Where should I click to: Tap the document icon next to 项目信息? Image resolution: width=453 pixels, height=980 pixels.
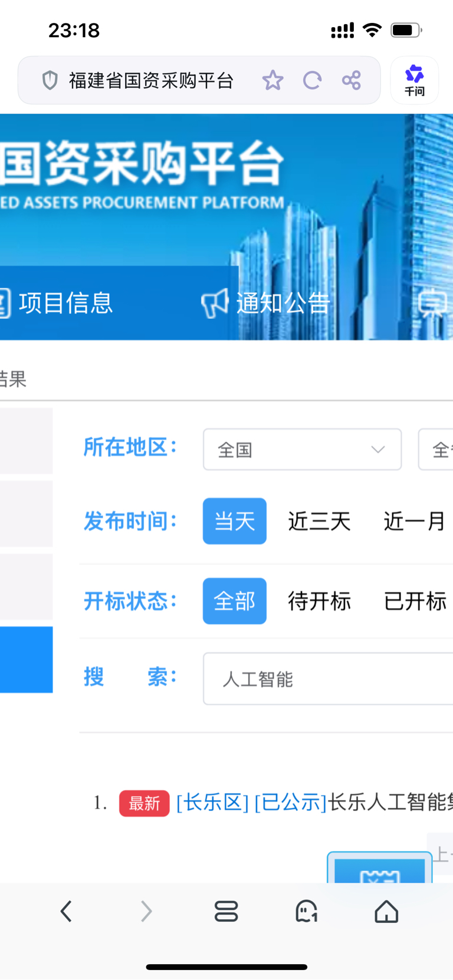pos(5,303)
